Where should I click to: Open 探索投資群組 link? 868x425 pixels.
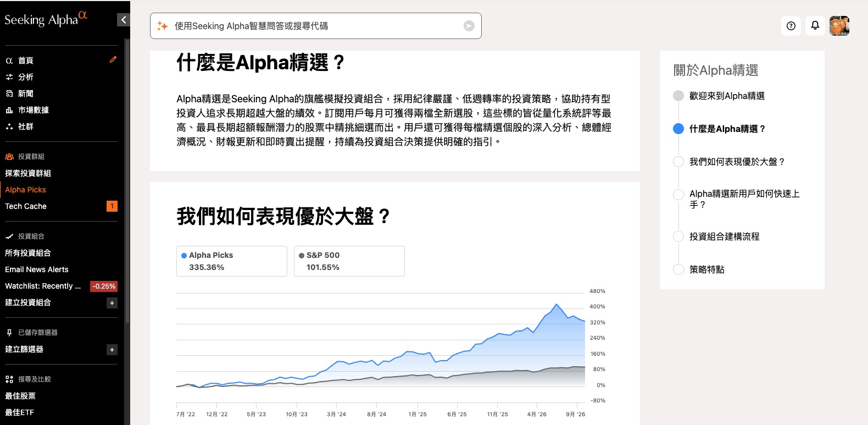pyautogui.click(x=28, y=173)
